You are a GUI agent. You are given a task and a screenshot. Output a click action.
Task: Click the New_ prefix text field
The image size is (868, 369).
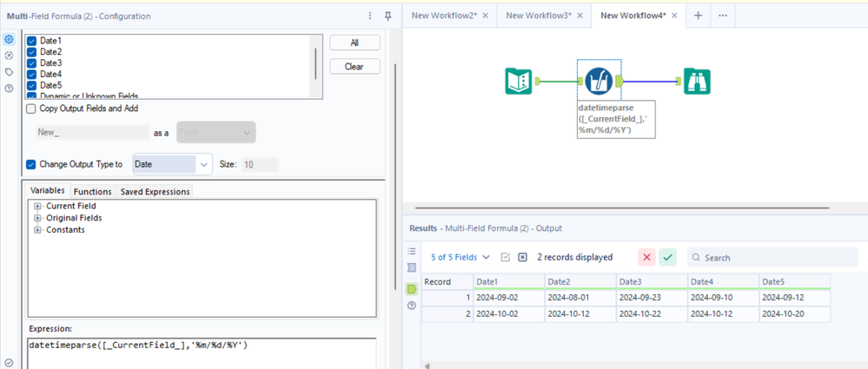92,133
